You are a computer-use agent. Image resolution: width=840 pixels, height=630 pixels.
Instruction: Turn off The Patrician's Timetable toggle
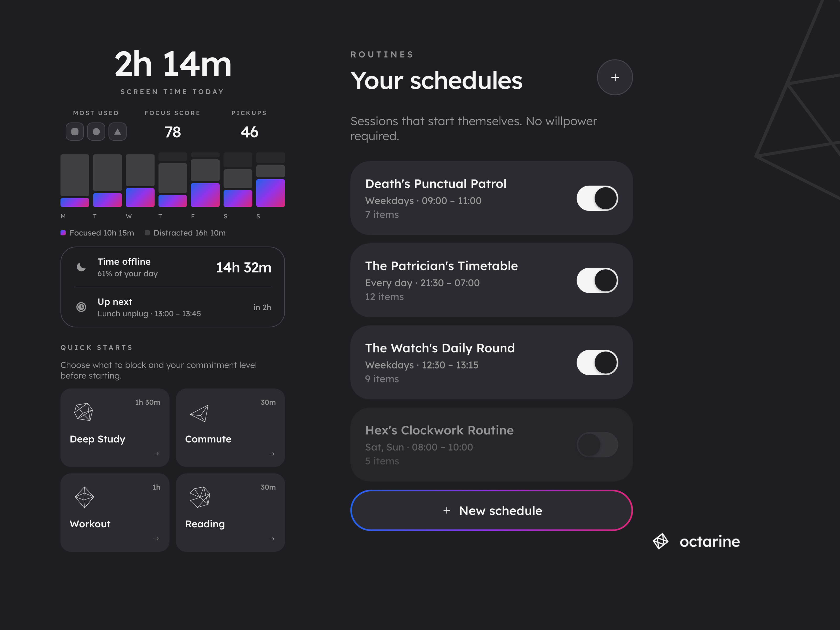coord(597,280)
